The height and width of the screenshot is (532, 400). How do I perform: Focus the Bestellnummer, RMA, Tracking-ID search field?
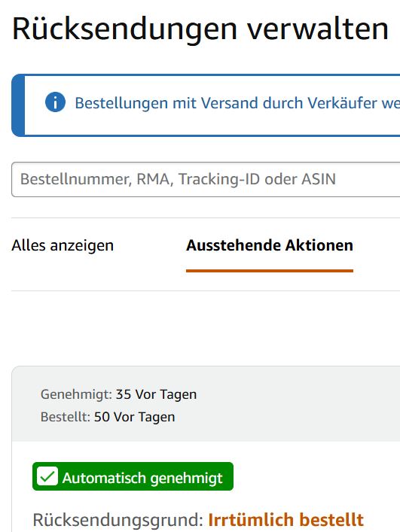(206, 179)
